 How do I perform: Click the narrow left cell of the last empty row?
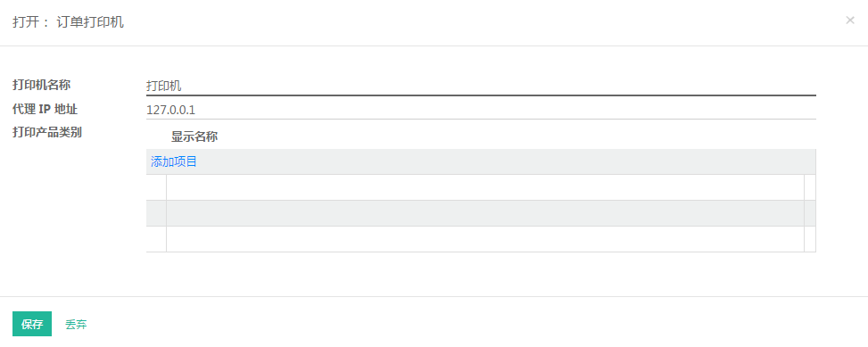[156, 239]
